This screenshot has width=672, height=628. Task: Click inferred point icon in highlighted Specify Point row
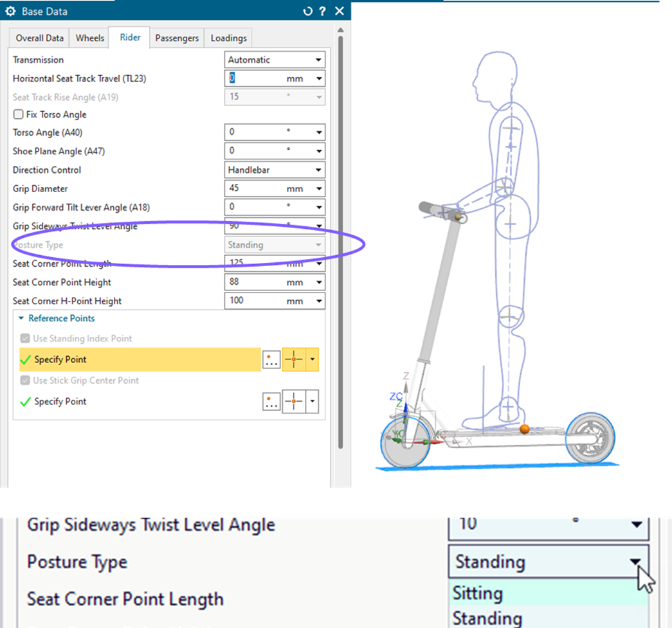[293, 360]
